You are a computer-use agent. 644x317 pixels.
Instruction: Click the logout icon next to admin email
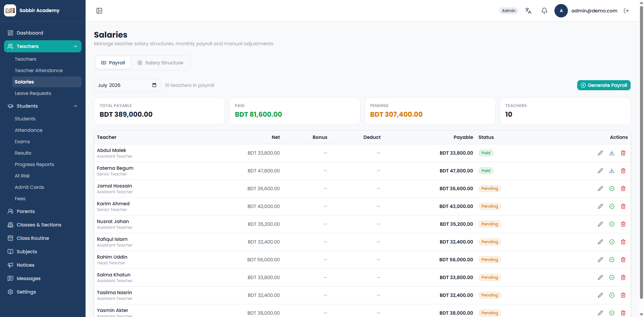click(626, 11)
